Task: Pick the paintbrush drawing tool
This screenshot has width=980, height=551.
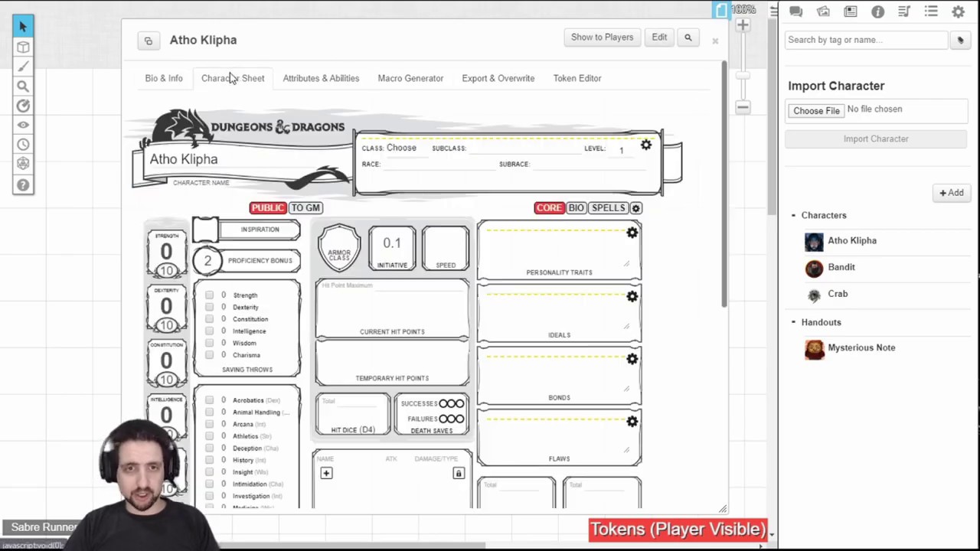Action: pos(23,67)
